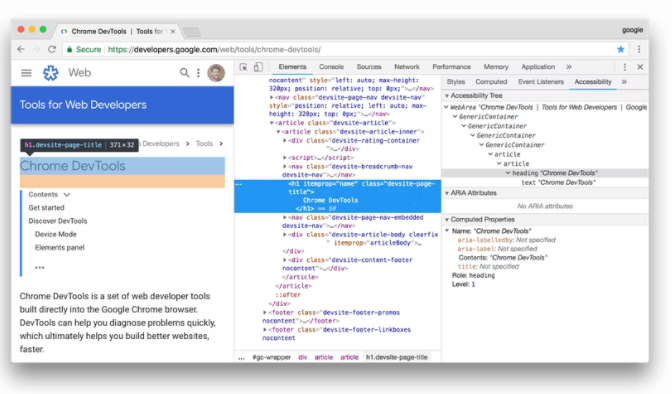Click the browser forward arrow
The width and height of the screenshot is (672, 394).
[x=36, y=49]
